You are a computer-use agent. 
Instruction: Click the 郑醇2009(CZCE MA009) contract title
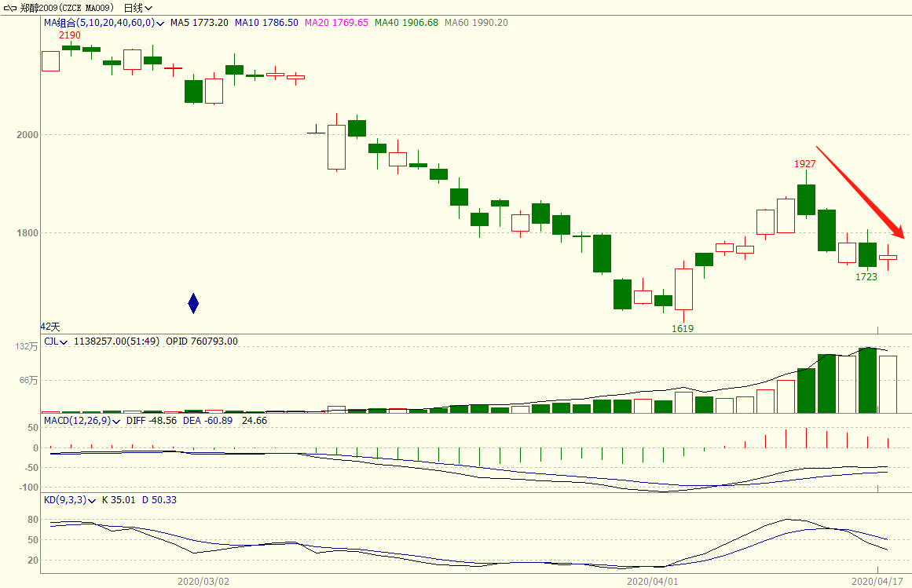pos(72,8)
